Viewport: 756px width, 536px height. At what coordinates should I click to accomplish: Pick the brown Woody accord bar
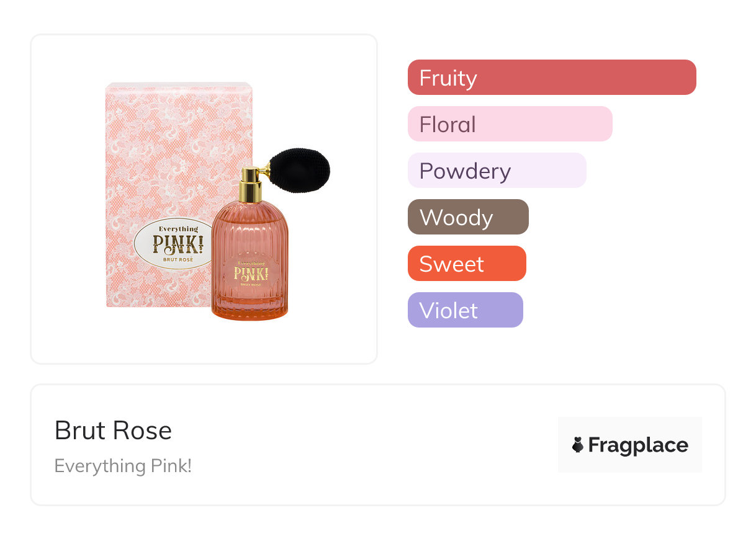point(467,217)
